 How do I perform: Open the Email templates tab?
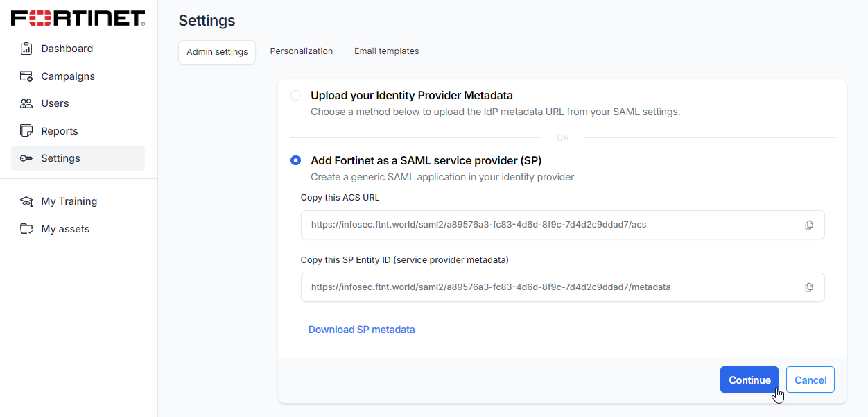pyautogui.click(x=386, y=51)
